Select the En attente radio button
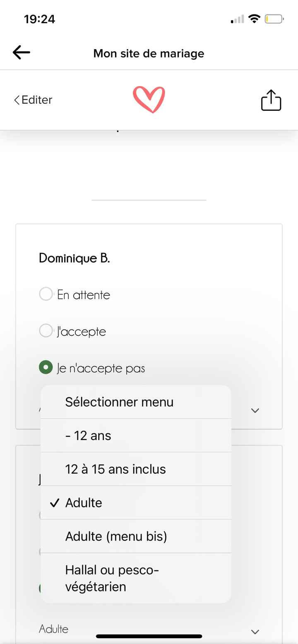This screenshot has height=644, width=298. click(x=46, y=294)
